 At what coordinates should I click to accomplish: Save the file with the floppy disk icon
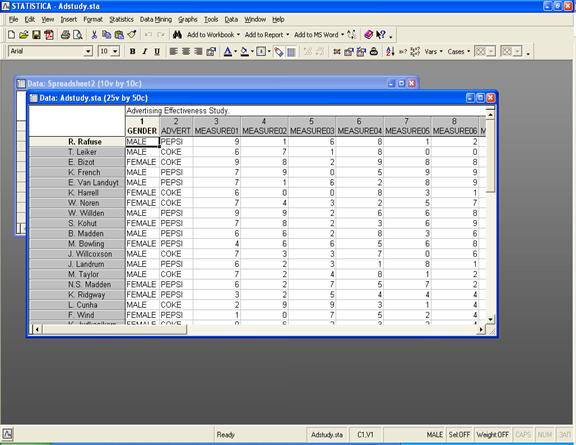point(36,35)
